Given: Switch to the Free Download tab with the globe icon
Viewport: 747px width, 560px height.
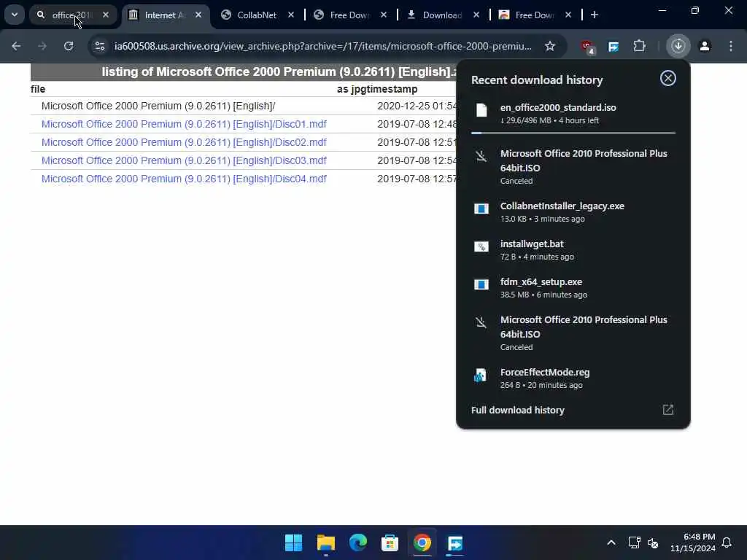Looking at the screenshot, I should point(349,15).
